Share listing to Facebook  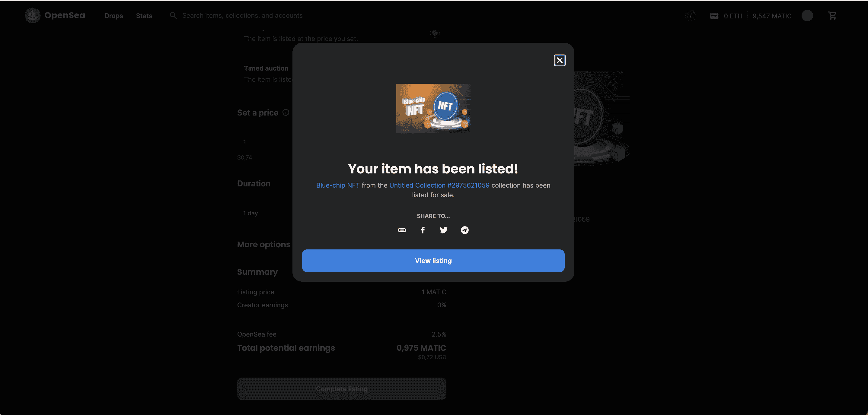pyautogui.click(x=423, y=230)
